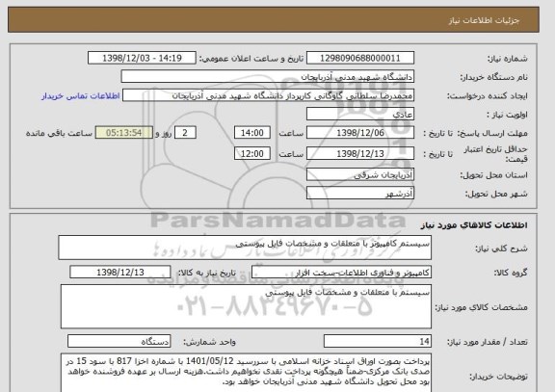Select the priority field عادی
The width and height of the screenshot is (555, 392).
pyautogui.click(x=360, y=115)
